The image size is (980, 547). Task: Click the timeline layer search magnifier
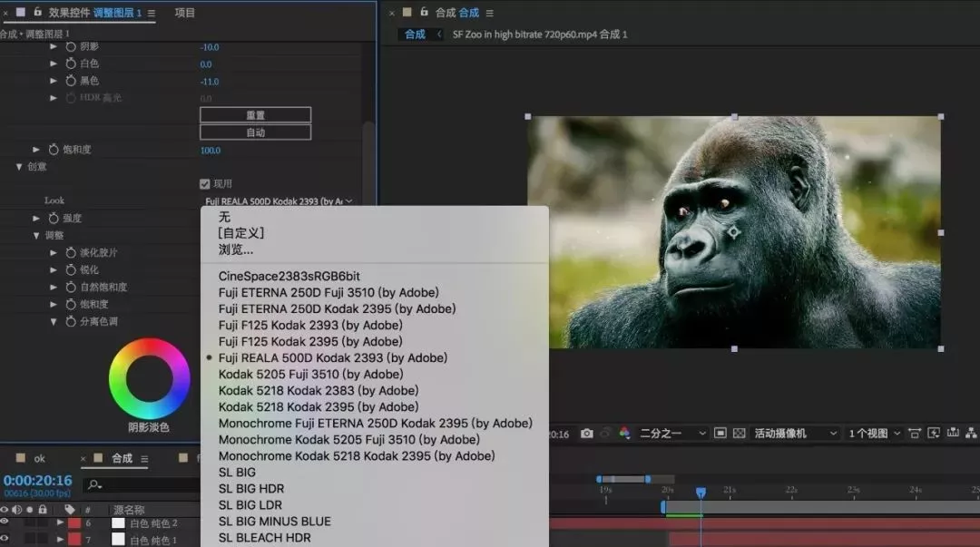[x=94, y=484]
